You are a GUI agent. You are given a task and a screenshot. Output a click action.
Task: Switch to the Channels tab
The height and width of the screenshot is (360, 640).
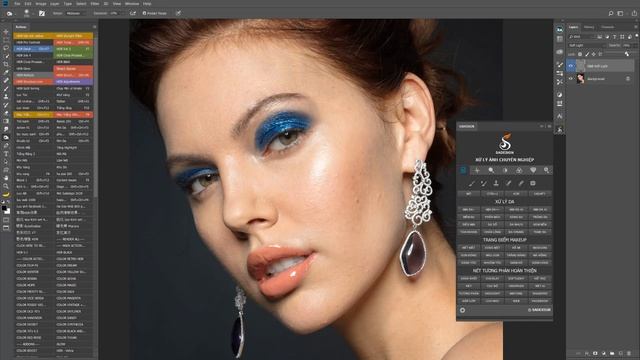pyautogui.click(x=607, y=27)
